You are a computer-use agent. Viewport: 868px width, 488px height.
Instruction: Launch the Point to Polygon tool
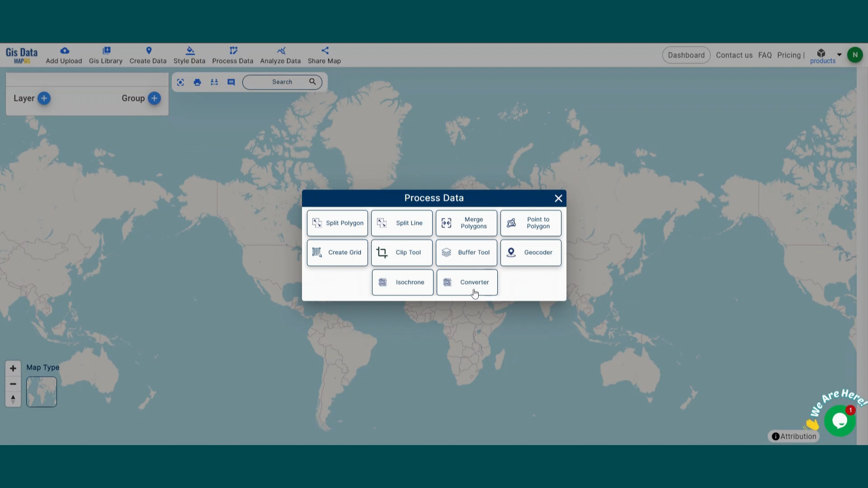coord(530,223)
